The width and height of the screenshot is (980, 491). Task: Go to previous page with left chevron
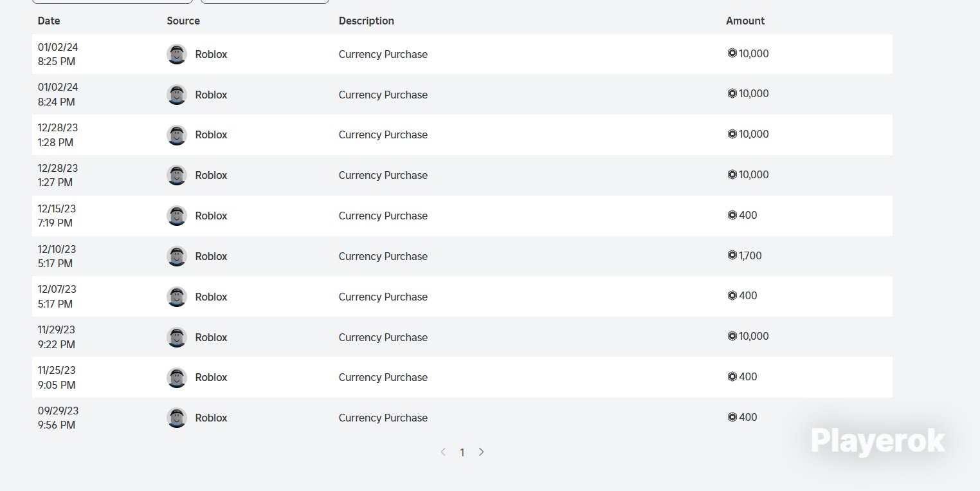pos(443,452)
